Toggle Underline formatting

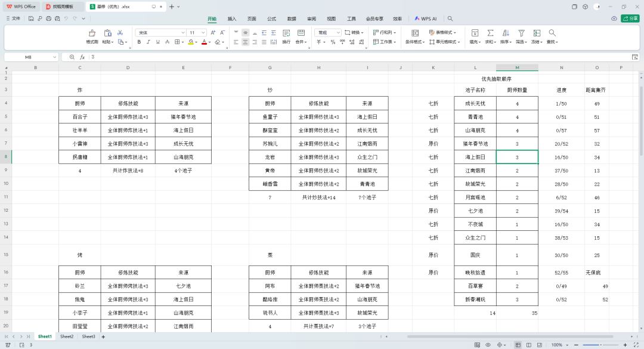pyautogui.click(x=157, y=42)
